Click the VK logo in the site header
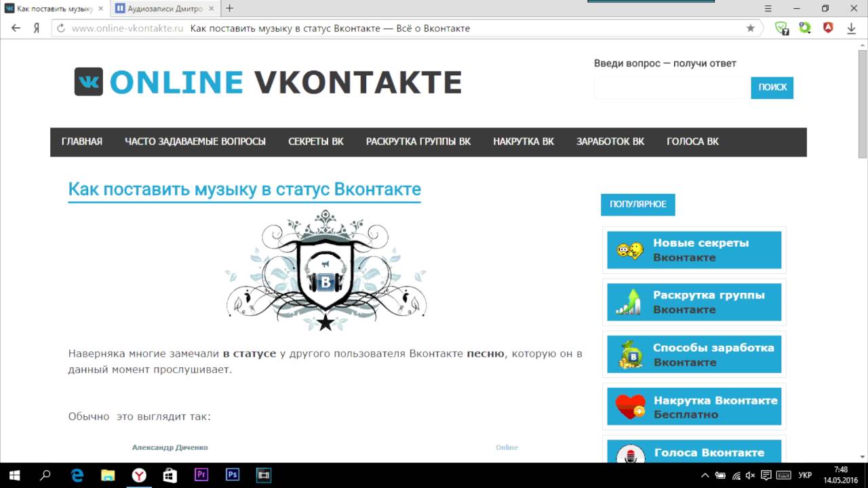Image resolution: width=868 pixels, height=488 pixels. pyautogui.click(x=89, y=81)
